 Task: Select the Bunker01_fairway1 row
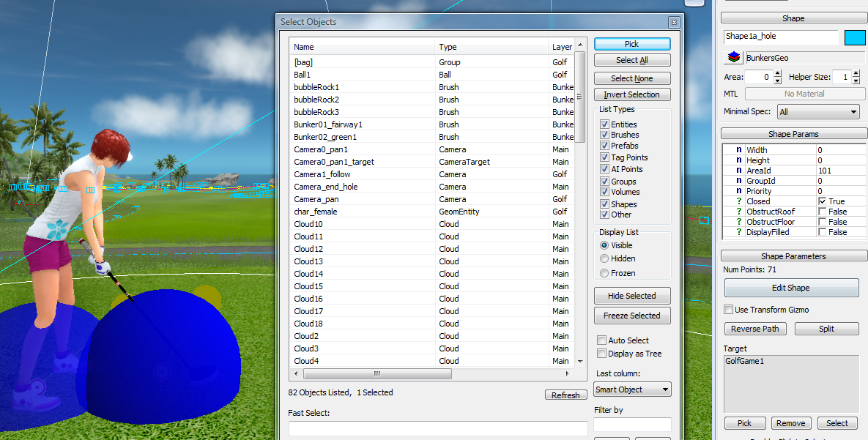pos(432,124)
